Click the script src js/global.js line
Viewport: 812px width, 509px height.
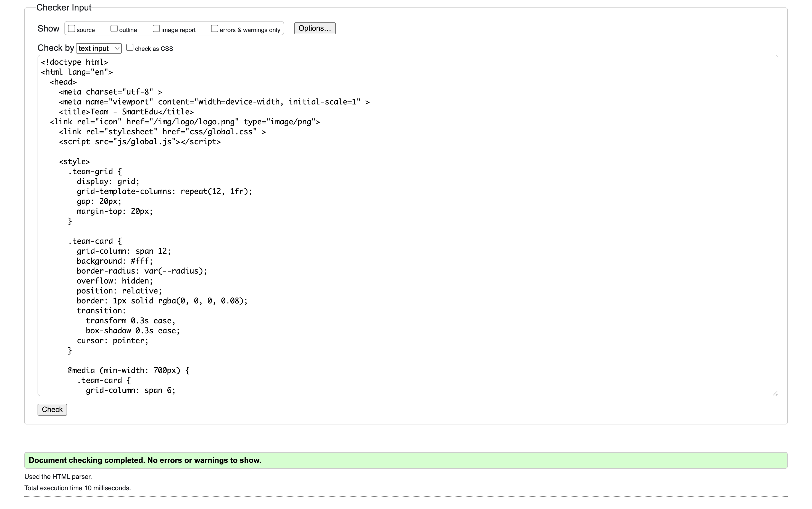pyautogui.click(x=139, y=142)
